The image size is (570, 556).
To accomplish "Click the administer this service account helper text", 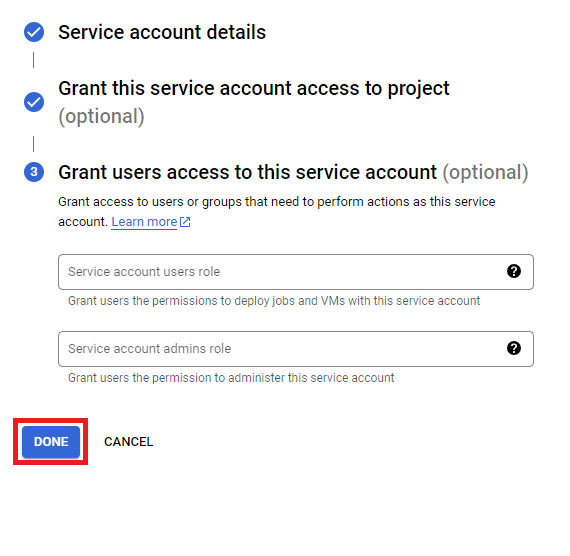I will (x=231, y=378).
